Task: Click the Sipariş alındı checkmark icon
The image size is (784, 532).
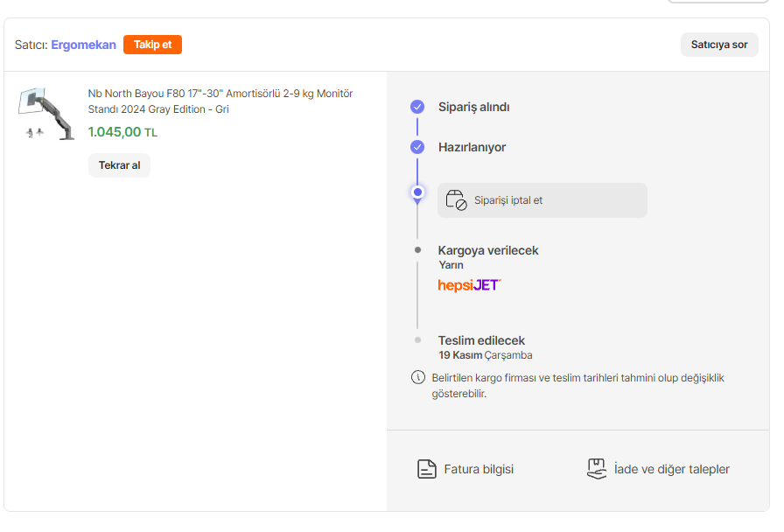Action: (417, 107)
